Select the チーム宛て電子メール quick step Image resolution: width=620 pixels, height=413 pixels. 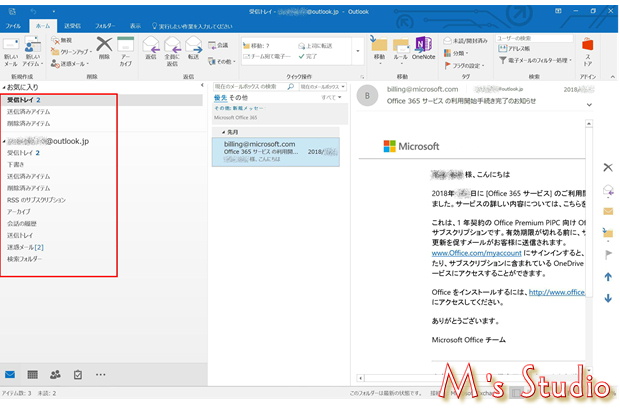pyautogui.click(x=267, y=56)
